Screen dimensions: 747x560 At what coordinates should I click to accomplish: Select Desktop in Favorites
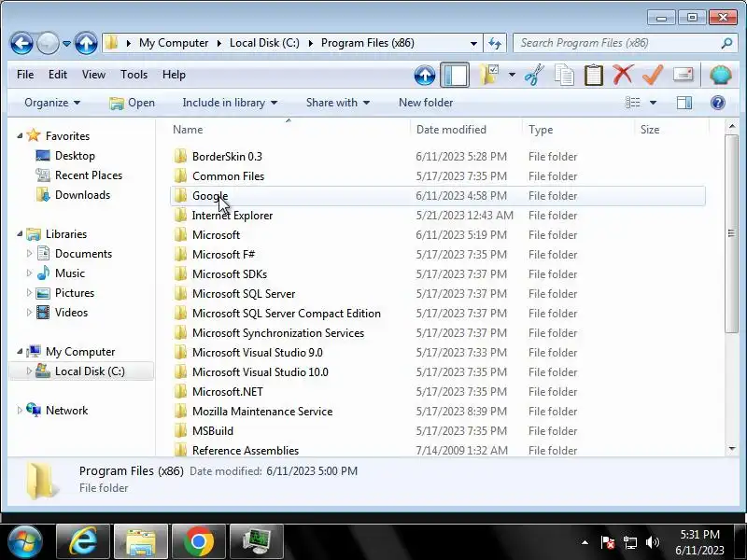pyautogui.click(x=75, y=156)
